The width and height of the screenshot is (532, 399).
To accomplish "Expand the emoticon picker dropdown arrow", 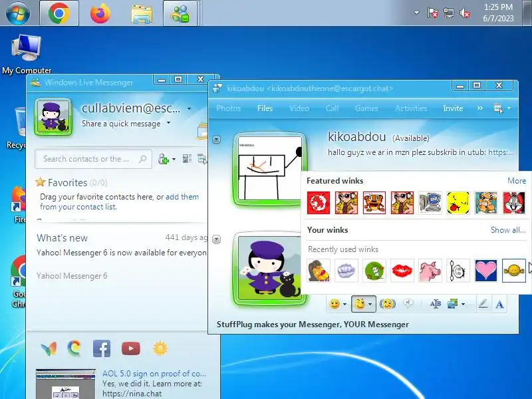I will pos(344,304).
